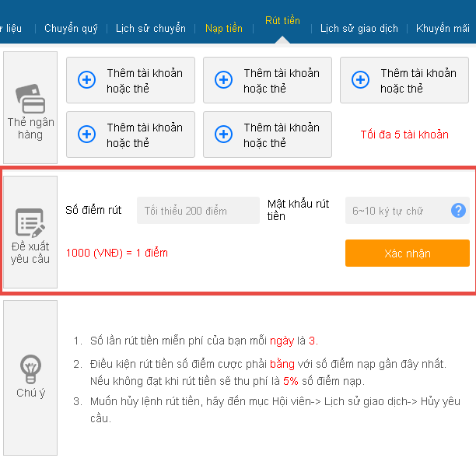
Task: Select the Rút tiền tab
Action: (x=282, y=21)
